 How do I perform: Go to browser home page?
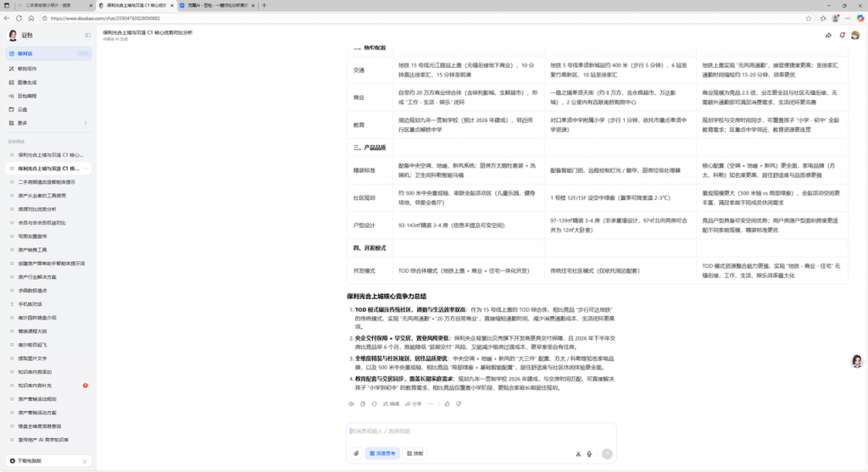coord(31,19)
